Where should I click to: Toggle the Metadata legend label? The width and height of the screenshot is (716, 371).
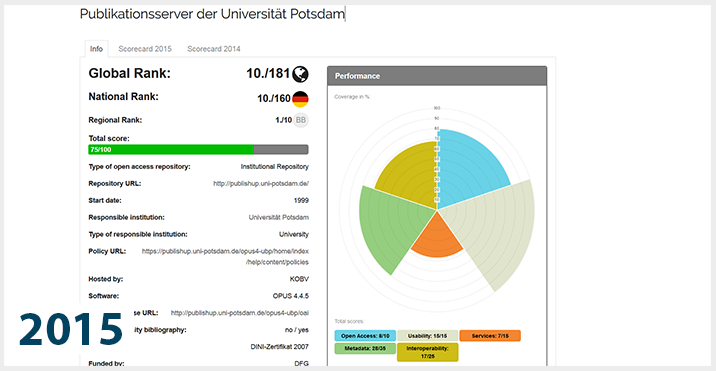pyautogui.click(x=365, y=349)
